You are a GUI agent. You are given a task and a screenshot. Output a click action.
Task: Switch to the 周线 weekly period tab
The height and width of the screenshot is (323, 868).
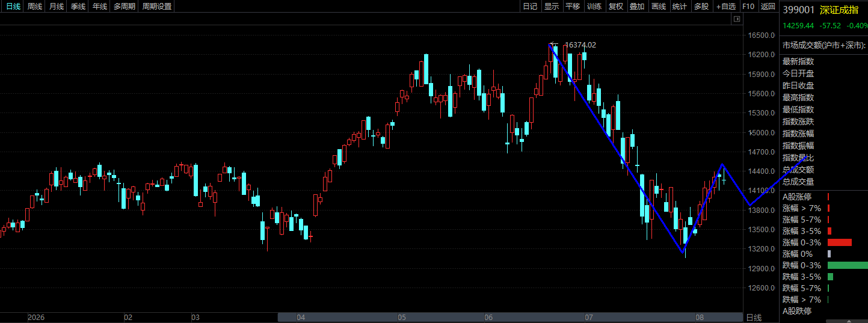pyautogui.click(x=35, y=7)
